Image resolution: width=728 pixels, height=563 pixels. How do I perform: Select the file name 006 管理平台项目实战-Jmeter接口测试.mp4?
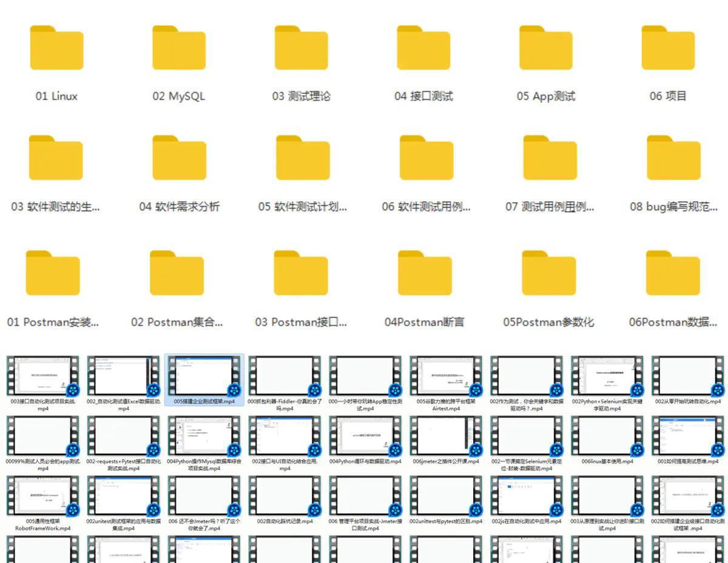(366, 525)
